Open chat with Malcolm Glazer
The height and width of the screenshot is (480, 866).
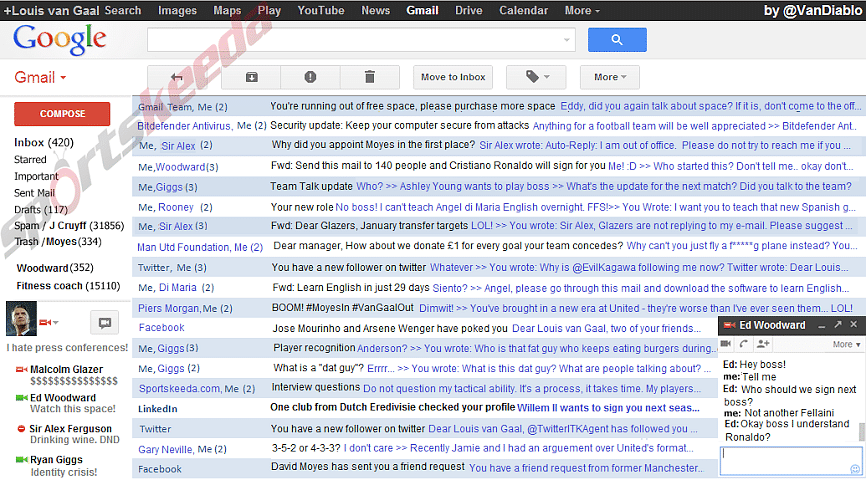pyautogui.click(x=66, y=369)
